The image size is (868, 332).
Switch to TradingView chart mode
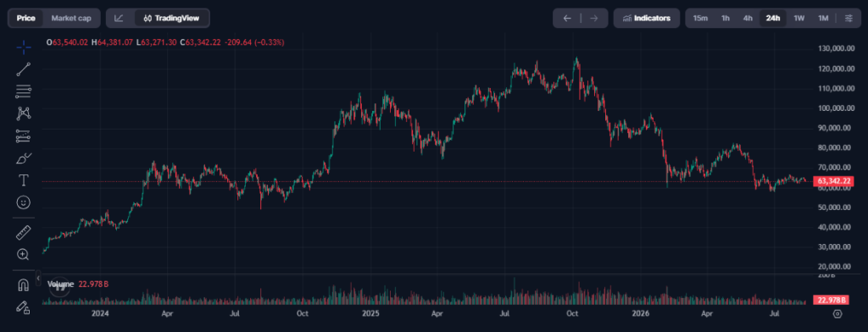[x=171, y=19]
